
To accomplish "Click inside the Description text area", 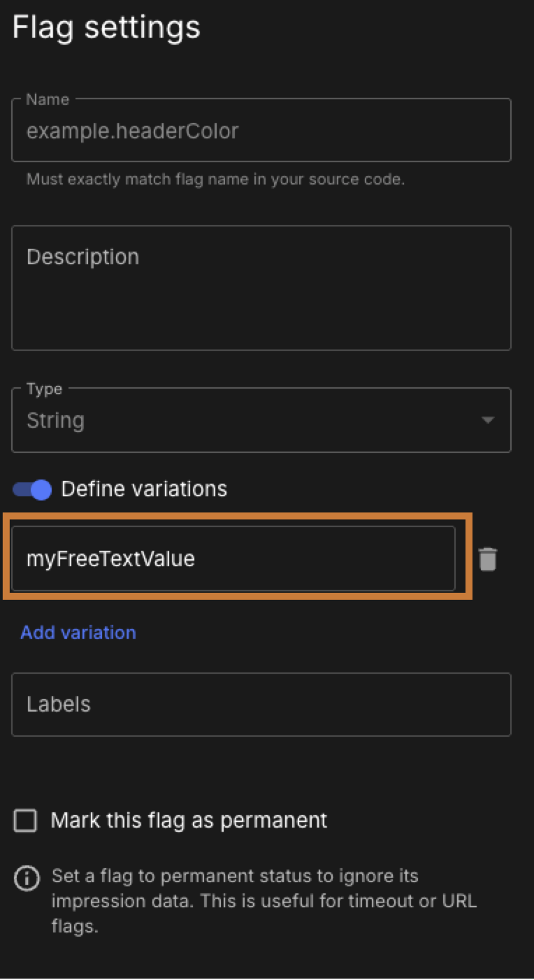I will coord(261,287).
